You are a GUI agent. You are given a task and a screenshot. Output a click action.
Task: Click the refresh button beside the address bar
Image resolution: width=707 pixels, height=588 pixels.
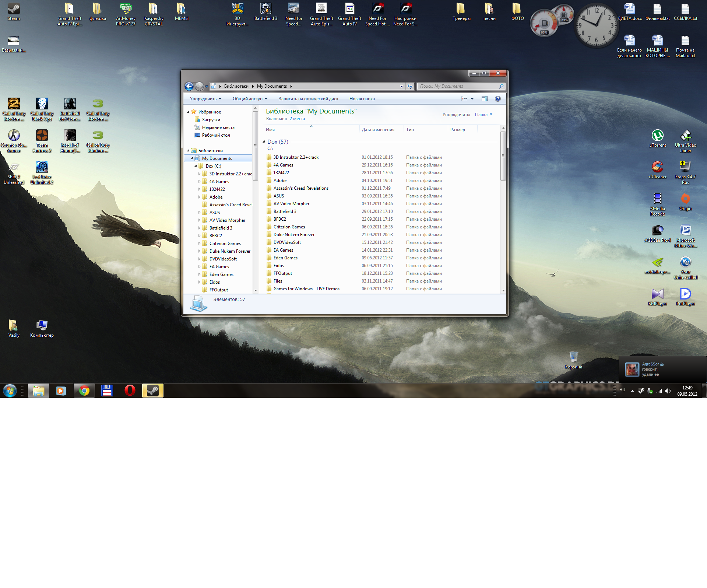tap(410, 86)
